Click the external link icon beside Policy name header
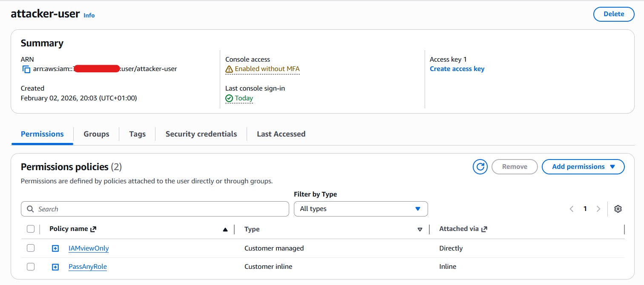This screenshot has height=285, width=644. point(95,228)
